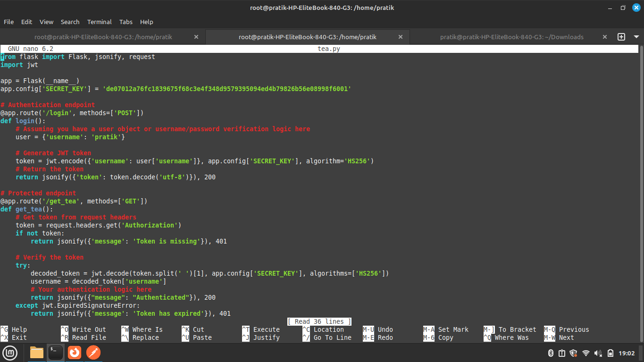Open Firefox from the taskbar
The height and width of the screenshot is (362, 644).
point(75,353)
